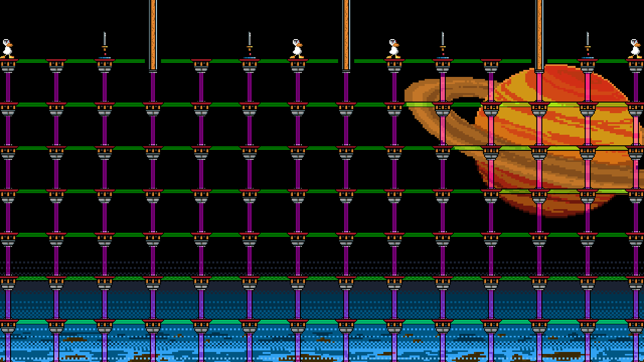This screenshot has width=644, height=362.
Task: Select the sword between left and middle pillars
Action: [x=250, y=45]
